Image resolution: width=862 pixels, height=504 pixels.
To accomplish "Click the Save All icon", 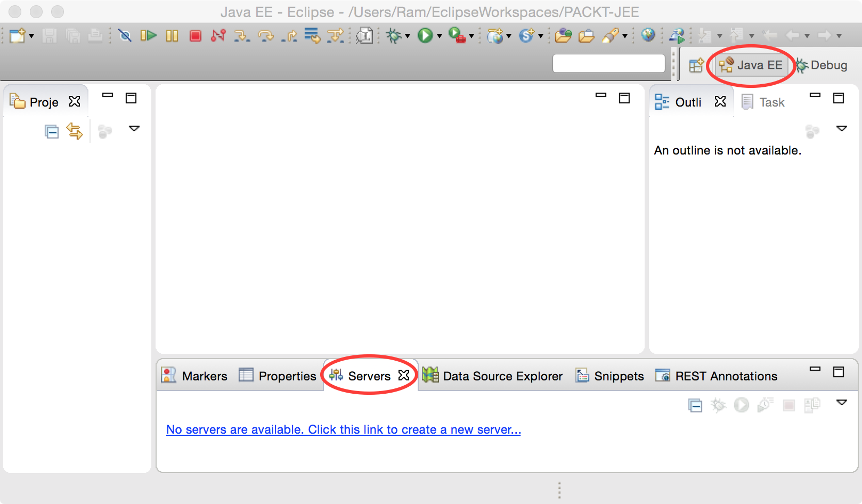I will point(72,36).
